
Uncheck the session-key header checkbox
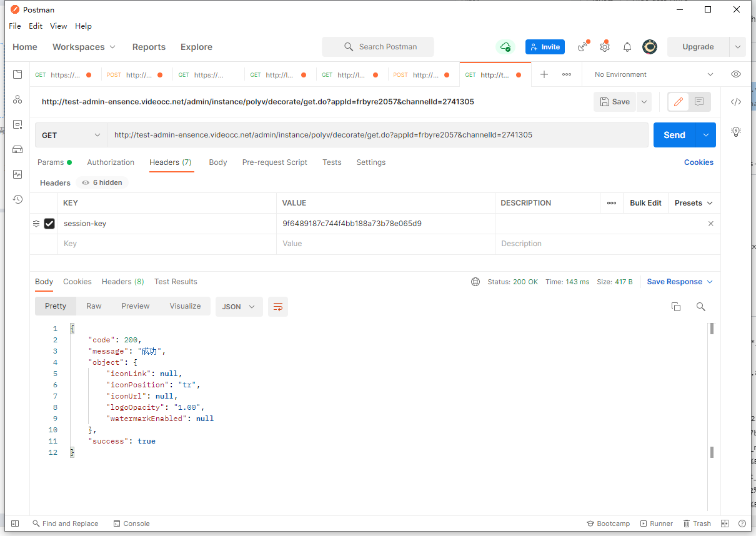pos(49,224)
